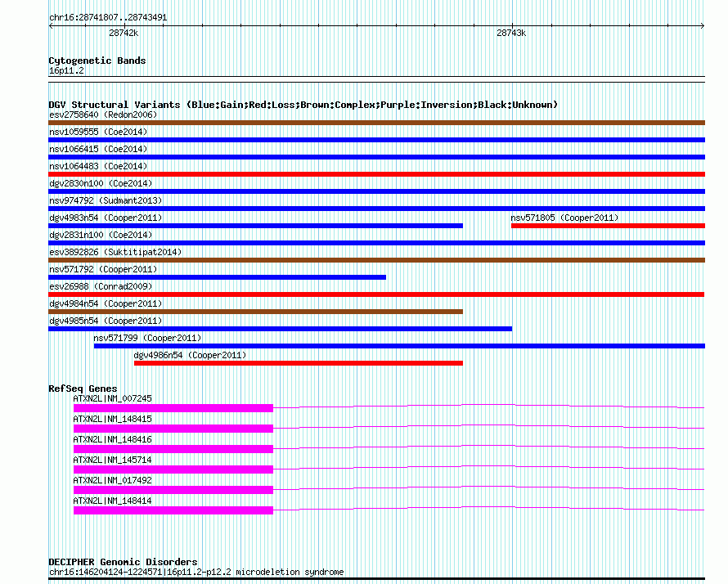Viewport: 728px width, 584px height.
Task: Click the 28743k ruler position marker
Action: [511, 33]
